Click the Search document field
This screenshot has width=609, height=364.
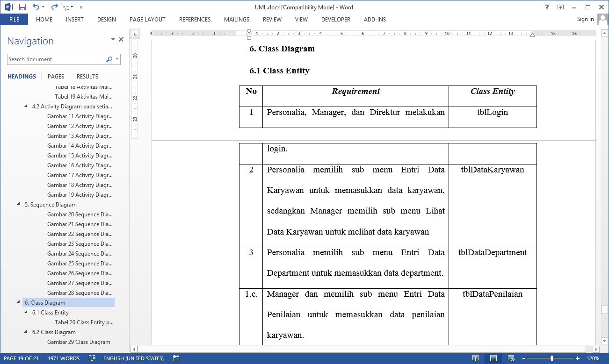click(56, 59)
